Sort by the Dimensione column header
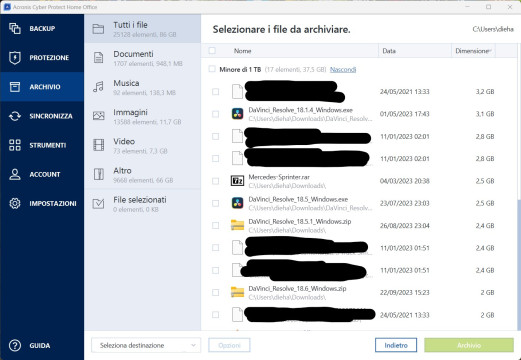This screenshot has height=360, width=521. [x=473, y=51]
